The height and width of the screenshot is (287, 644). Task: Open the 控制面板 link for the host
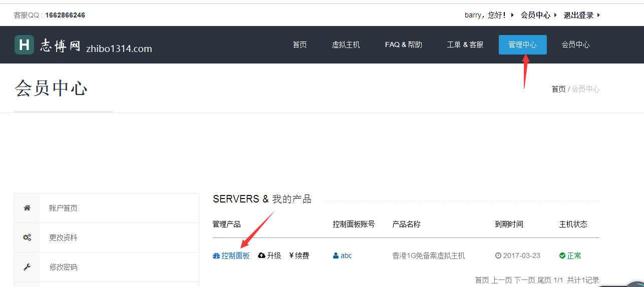click(235, 256)
